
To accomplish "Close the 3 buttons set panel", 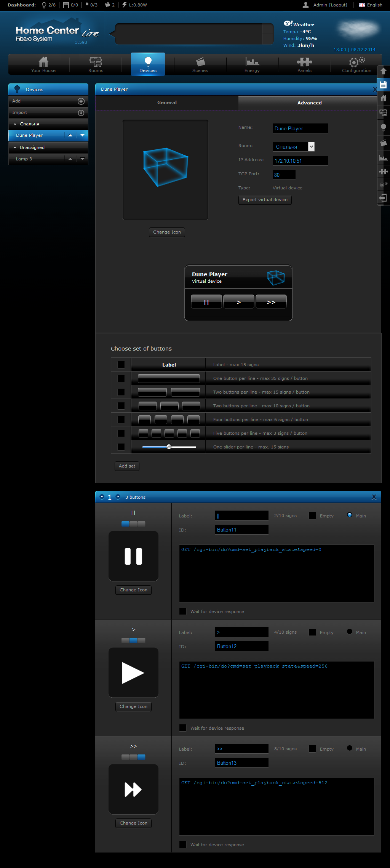I will 374,497.
